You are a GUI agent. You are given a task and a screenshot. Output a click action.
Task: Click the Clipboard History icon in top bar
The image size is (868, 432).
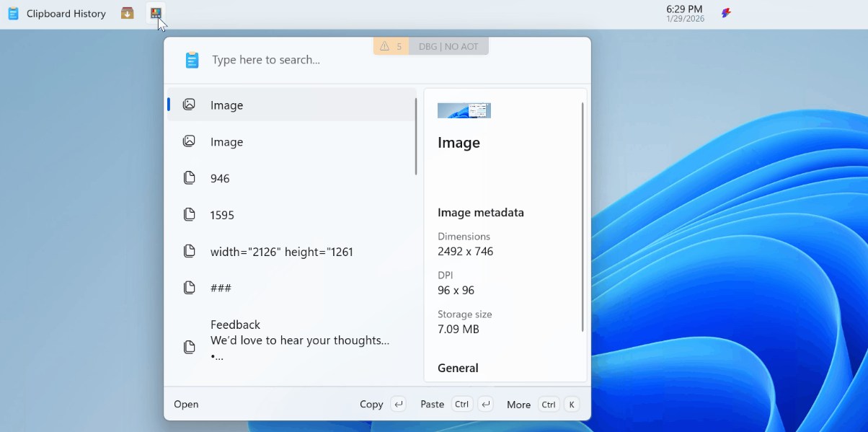click(13, 13)
